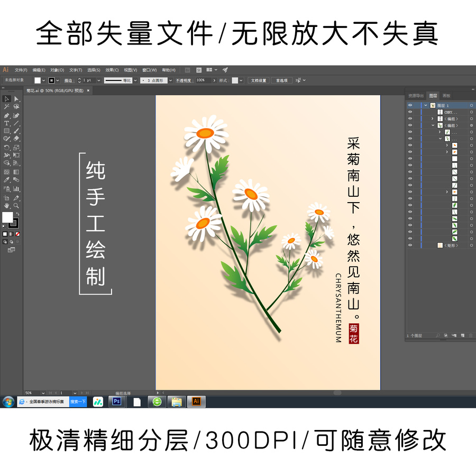Hide 图层 1 using its eye icon

pos(410,105)
